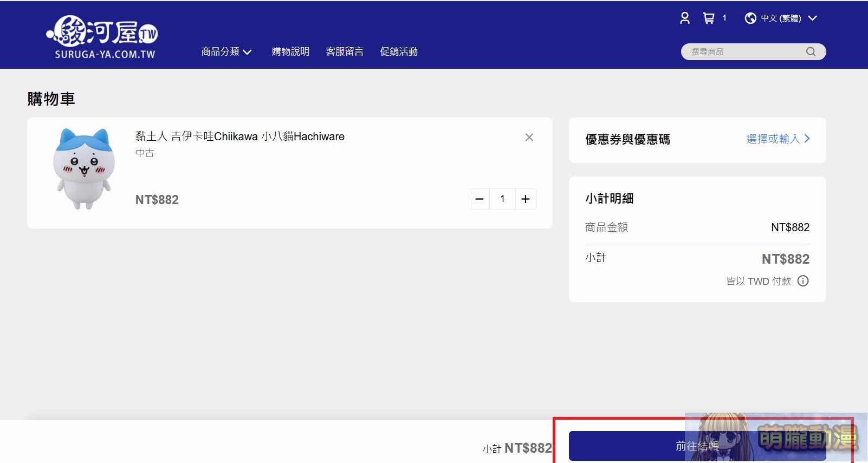Image resolution: width=868 pixels, height=463 pixels.
Task: Click the 優惠券與優惠碼 heading
Action: (x=627, y=140)
